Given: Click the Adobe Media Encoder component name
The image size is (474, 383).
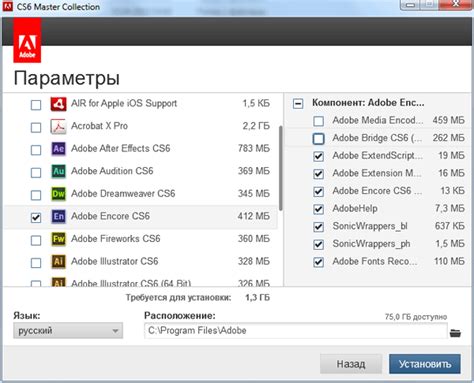Looking at the screenshot, I should coord(378,120).
